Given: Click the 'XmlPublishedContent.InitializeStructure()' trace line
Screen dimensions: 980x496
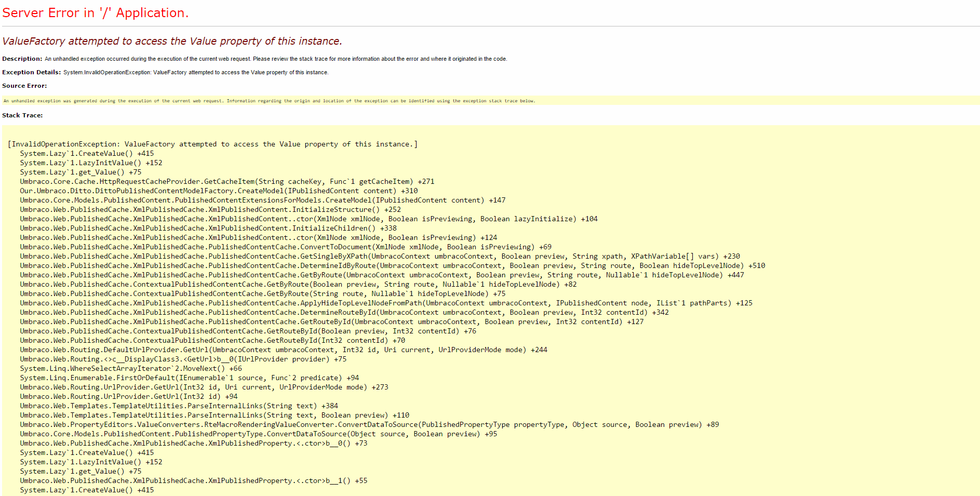Looking at the screenshot, I should (x=210, y=210).
